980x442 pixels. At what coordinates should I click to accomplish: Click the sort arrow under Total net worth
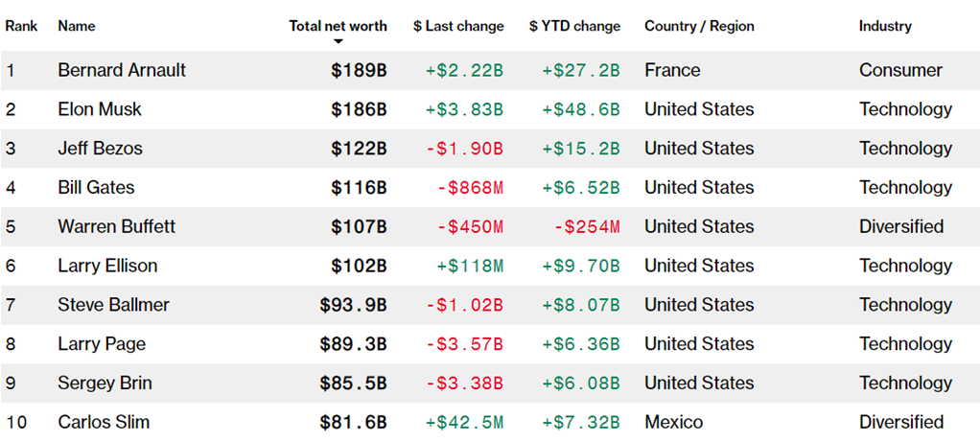tap(338, 42)
